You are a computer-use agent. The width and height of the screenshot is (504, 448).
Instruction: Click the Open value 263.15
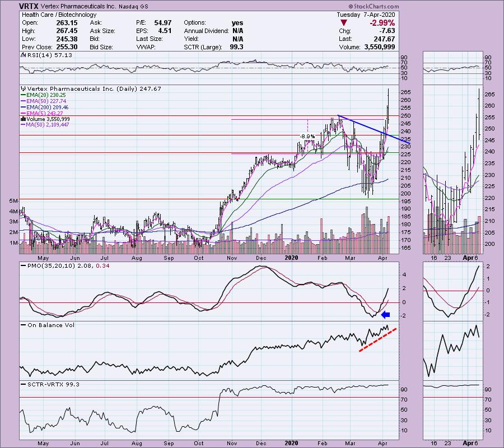[67, 23]
